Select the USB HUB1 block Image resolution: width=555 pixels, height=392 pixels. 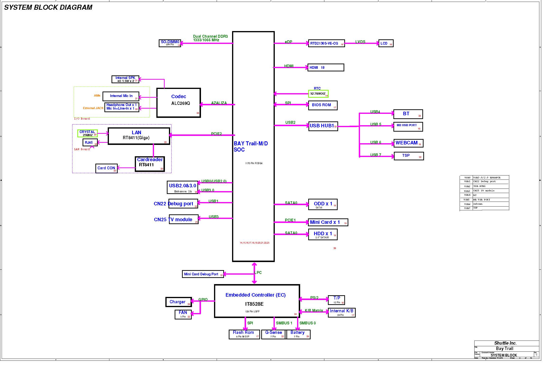[323, 126]
